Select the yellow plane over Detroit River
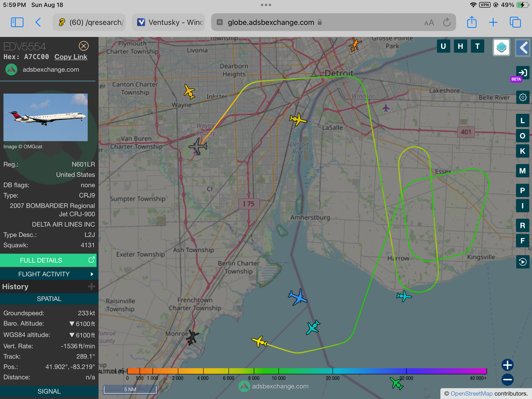This screenshot has height=399, width=532. click(x=298, y=119)
